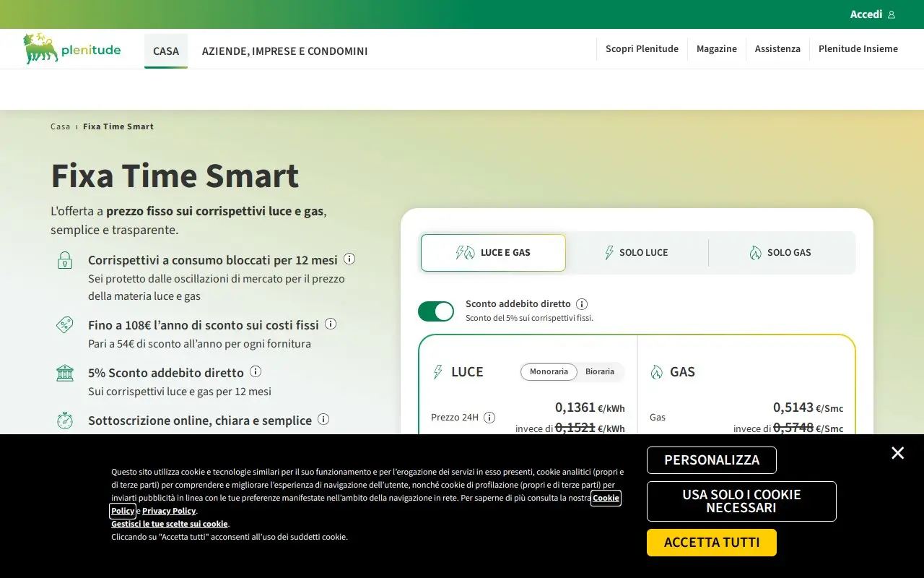
Task: Open Gestisci le tue scelte sui cookie
Action: [x=170, y=524]
